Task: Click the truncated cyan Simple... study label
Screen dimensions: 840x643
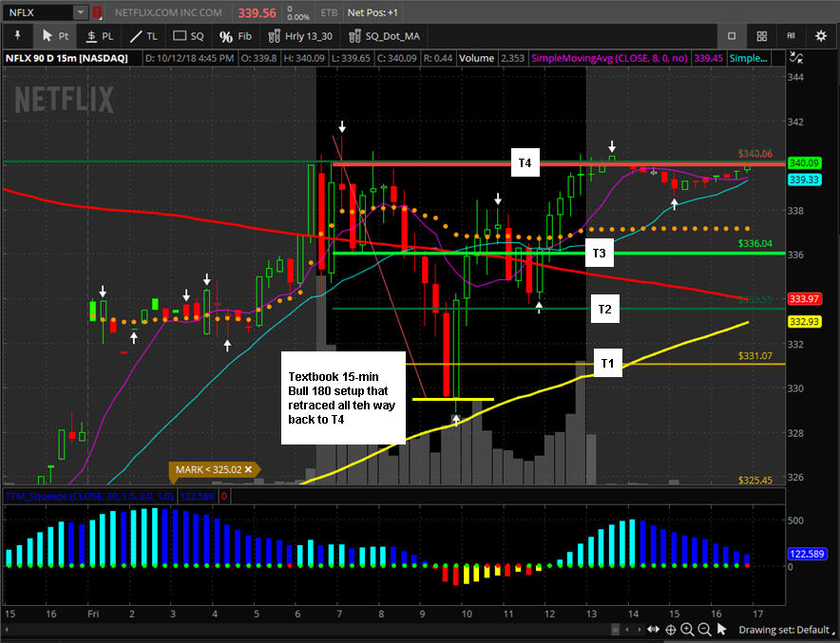Action: 748,58
